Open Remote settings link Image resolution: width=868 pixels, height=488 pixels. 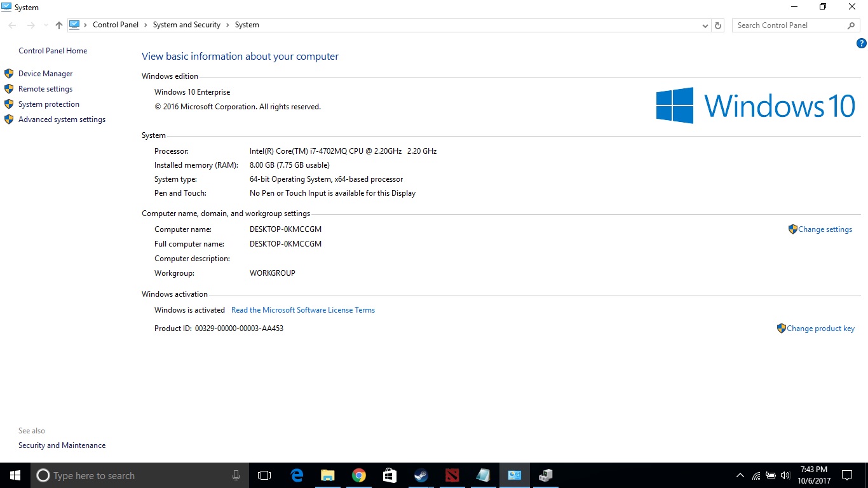click(x=45, y=89)
